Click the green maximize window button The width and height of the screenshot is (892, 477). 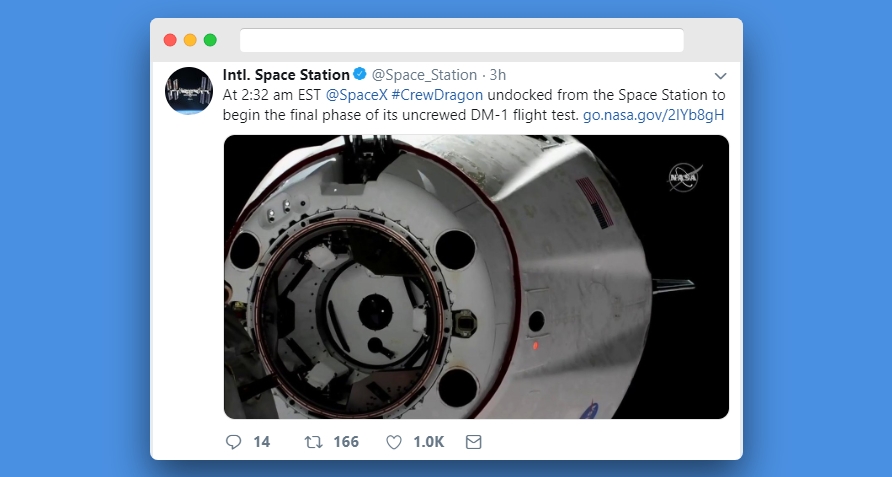[210, 40]
